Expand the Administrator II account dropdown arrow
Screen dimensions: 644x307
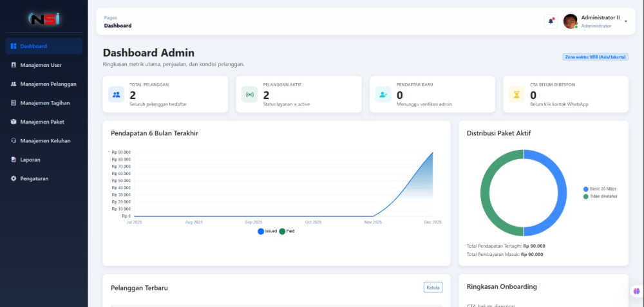626,21
